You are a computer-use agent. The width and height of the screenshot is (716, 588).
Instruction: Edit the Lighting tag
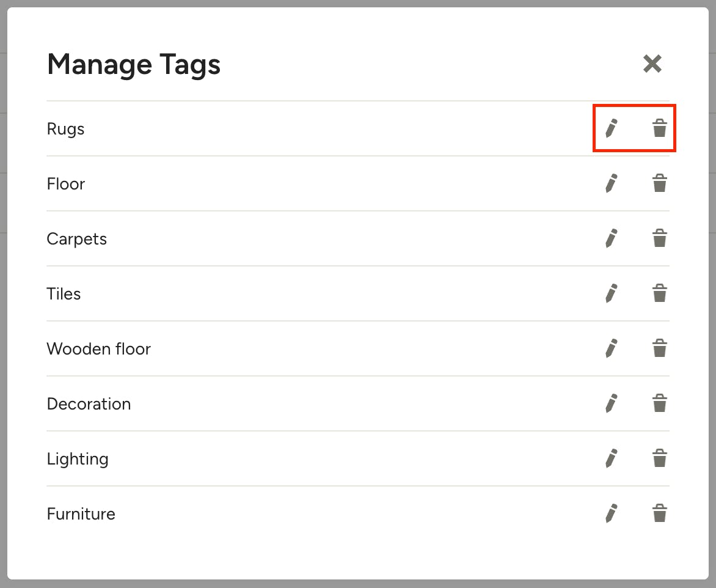(x=612, y=458)
